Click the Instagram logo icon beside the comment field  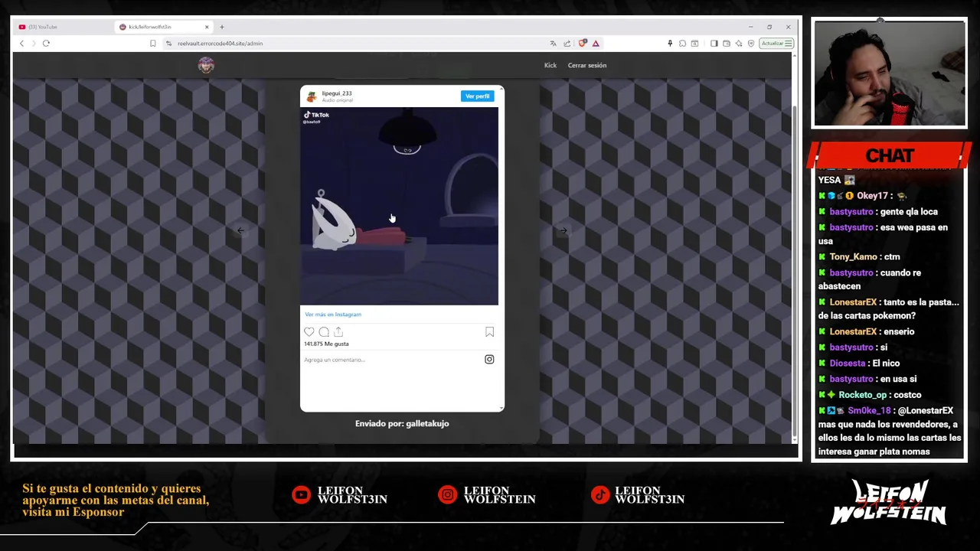click(x=489, y=360)
